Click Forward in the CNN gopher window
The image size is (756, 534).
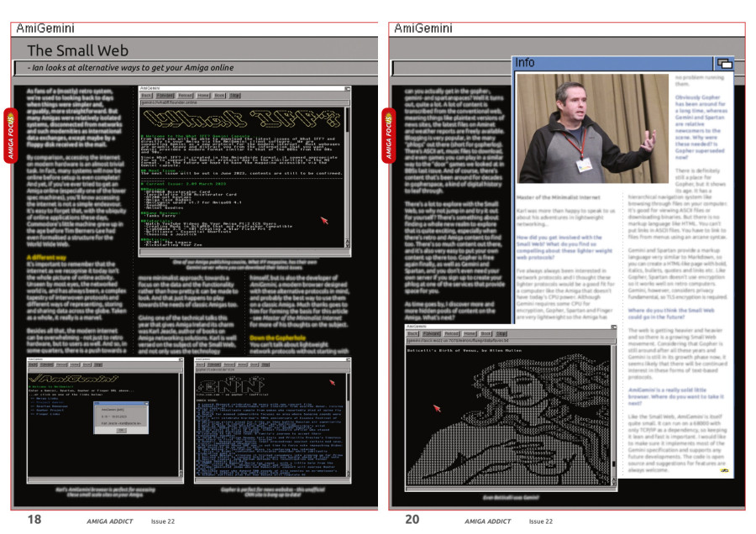pyautogui.click(x=214, y=364)
